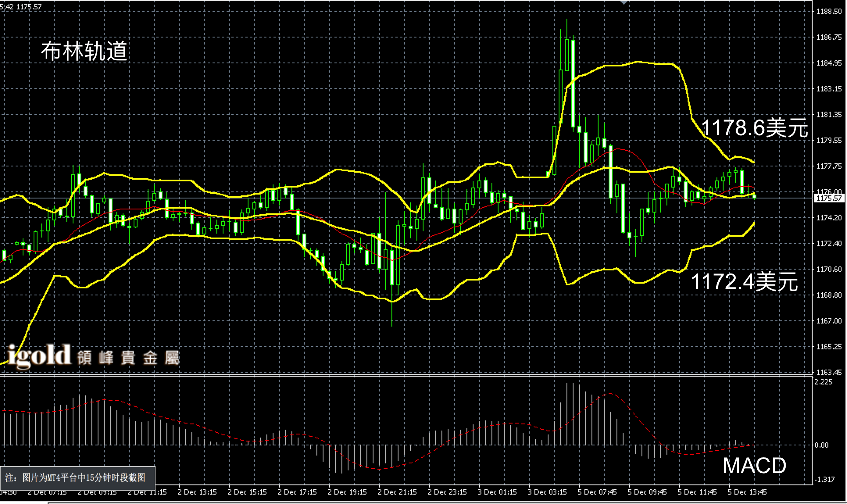The height and width of the screenshot is (504, 847).
Task: Click the -1.317 MACD scale value
Action: pyautogui.click(x=824, y=479)
